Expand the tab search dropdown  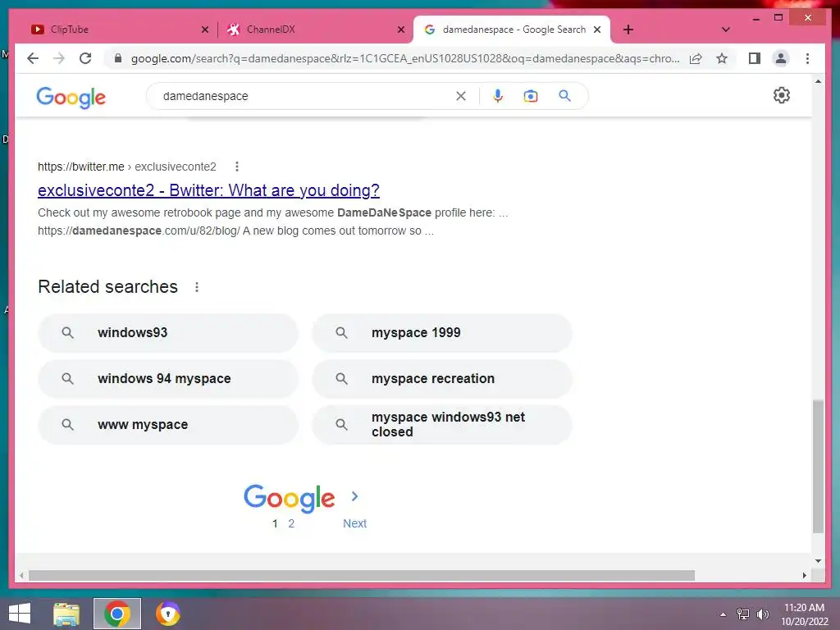pyautogui.click(x=726, y=30)
